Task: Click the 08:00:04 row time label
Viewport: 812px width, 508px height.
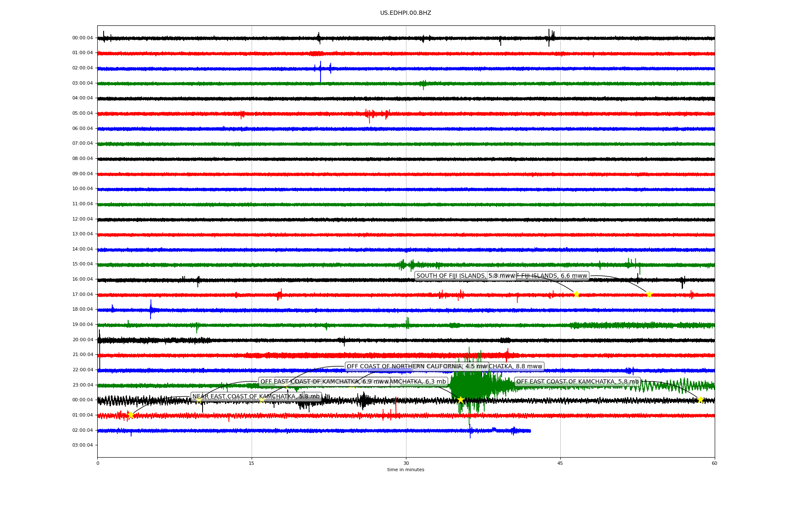Action: [82, 159]
